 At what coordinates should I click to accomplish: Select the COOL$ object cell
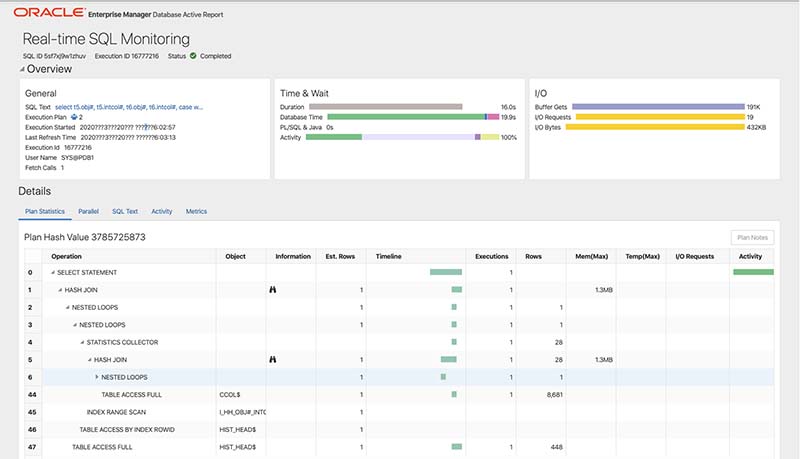230,395
